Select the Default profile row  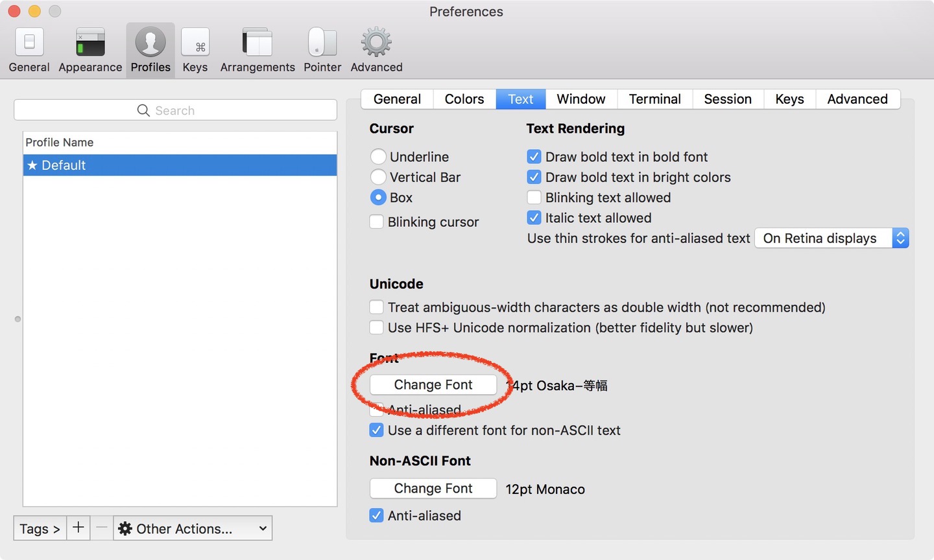180,165
